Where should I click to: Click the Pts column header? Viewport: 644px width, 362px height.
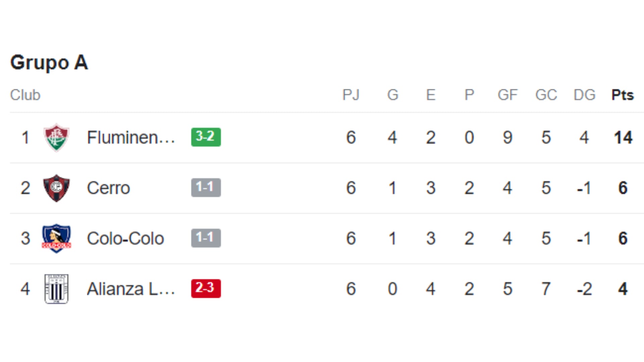(x=623, y=95)
